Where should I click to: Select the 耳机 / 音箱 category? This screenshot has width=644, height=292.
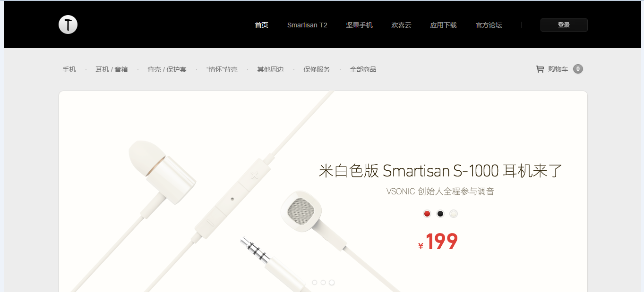pyautogui.click(x=112, y=69)
